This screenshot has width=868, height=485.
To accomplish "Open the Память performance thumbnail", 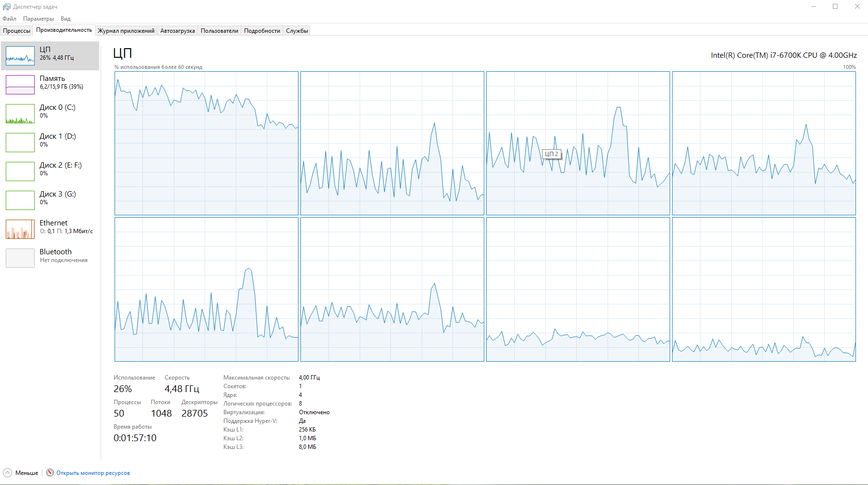I will coord(20,85).
